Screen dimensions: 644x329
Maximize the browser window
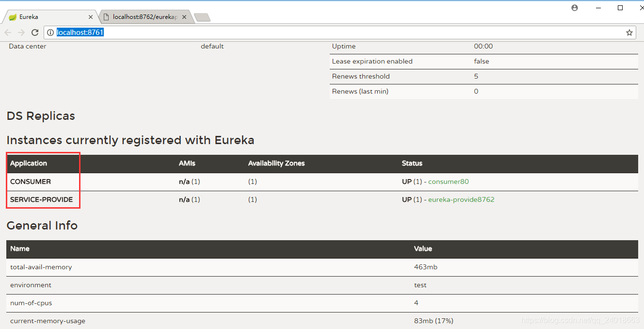tap(620, 8)
